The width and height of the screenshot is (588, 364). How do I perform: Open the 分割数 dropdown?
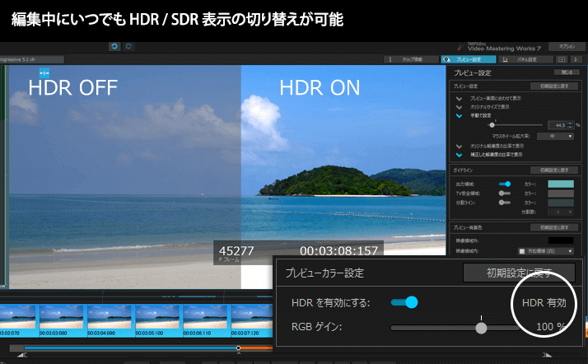click(561, 212)
